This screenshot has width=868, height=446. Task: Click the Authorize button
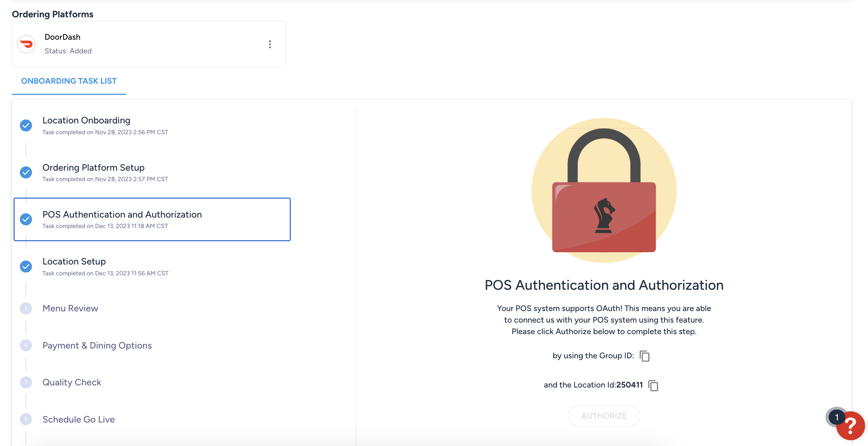click(x=604, y=416)
